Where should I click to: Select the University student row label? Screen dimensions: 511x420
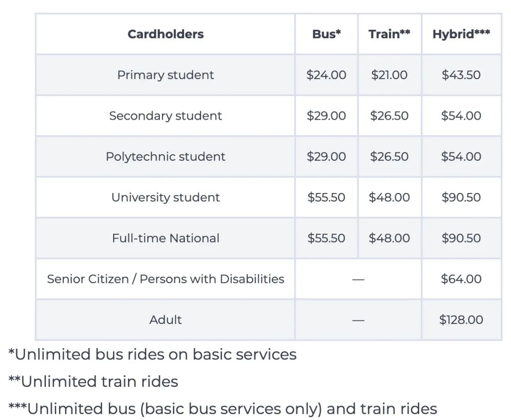(166, 197)
